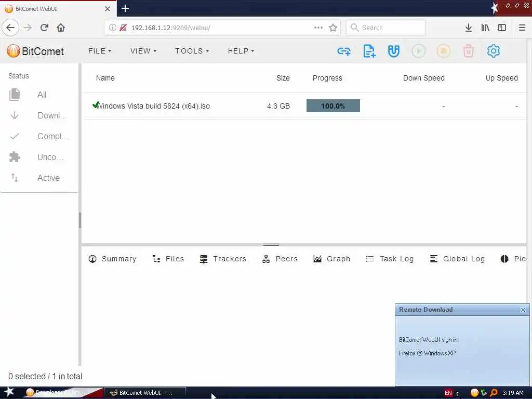
Task: Open page actions ellipsis menu
Action: coord(318,28)
